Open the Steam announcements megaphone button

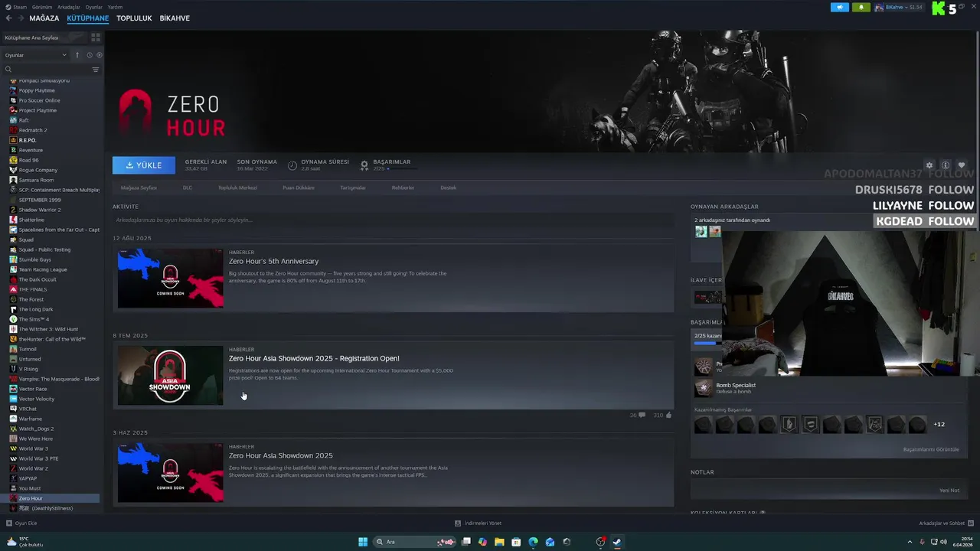(840, 8)
